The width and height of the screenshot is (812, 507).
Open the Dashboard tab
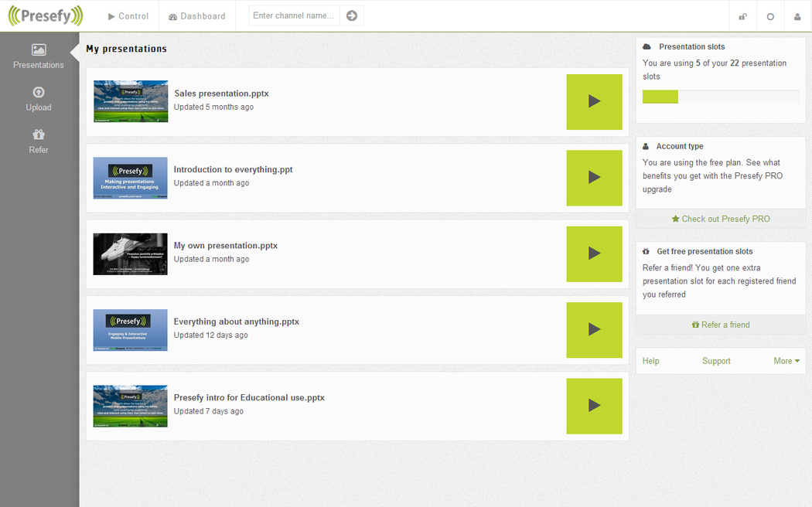pyautogui.click(x=197, y=16)
